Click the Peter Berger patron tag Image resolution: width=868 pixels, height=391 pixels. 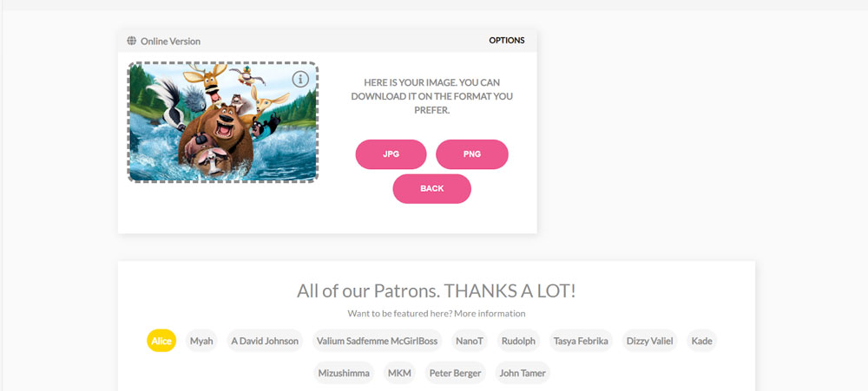[x=455, y=373]
